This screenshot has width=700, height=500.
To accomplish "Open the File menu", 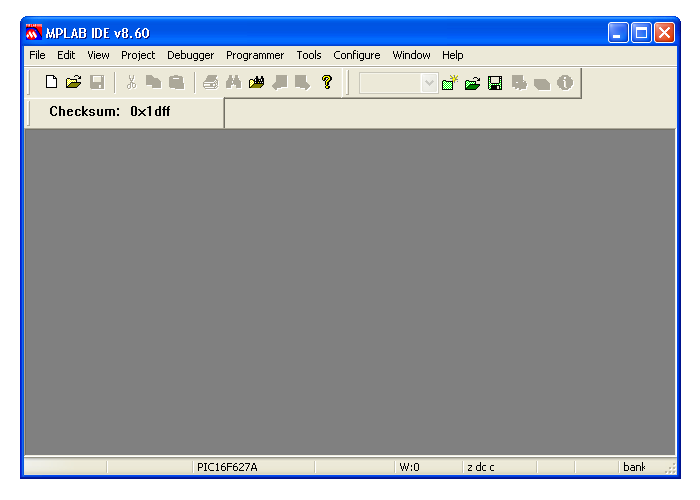I will pyautogui.click(x=37, y=55).
